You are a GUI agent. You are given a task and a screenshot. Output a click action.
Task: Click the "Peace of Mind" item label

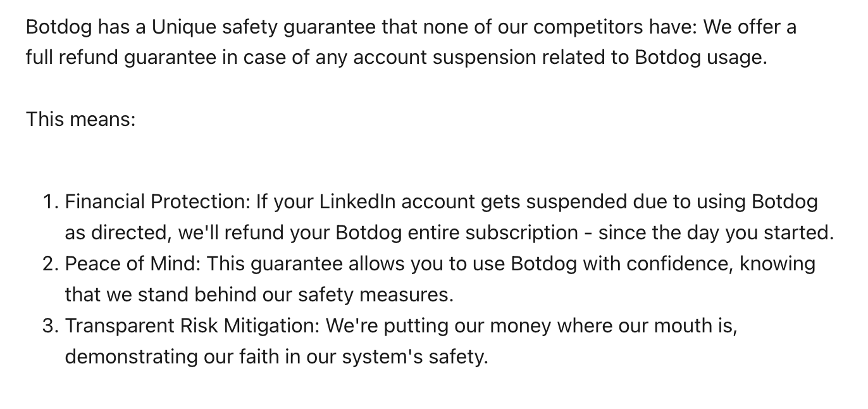pos(132,263)
